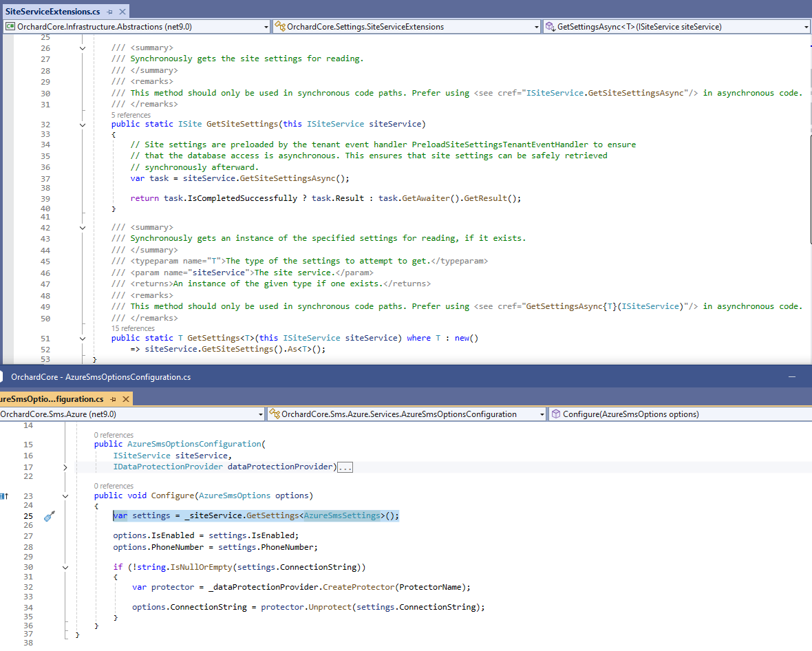Click the purple cube icon beside Configure method
Image resolution: width=812 pixels, height=651 pixels.
(555, 414)
